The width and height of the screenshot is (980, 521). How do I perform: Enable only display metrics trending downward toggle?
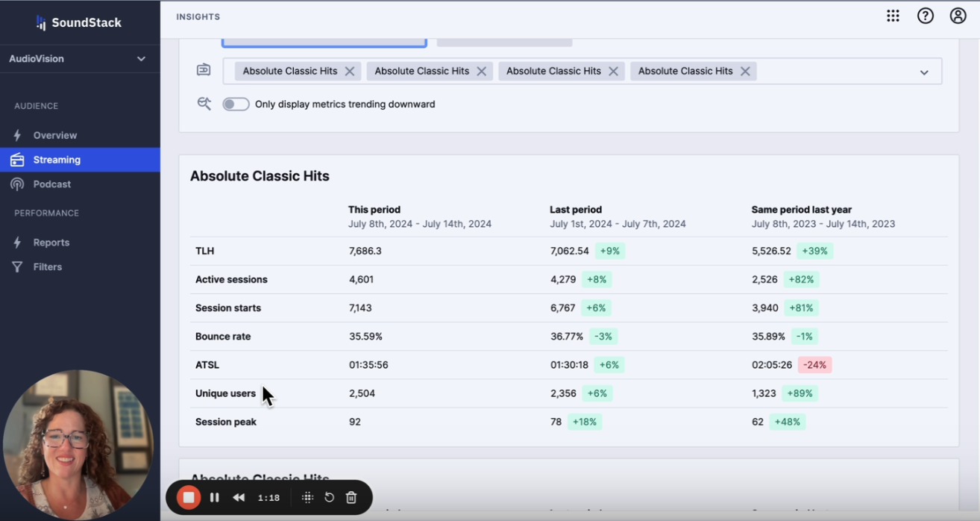(x=236, y=104)
